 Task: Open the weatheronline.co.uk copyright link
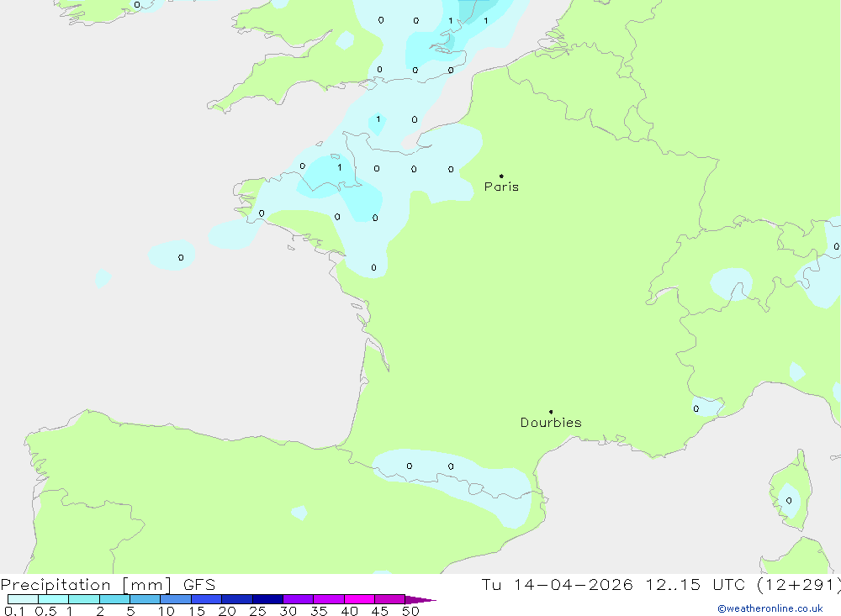pos(770,608)
